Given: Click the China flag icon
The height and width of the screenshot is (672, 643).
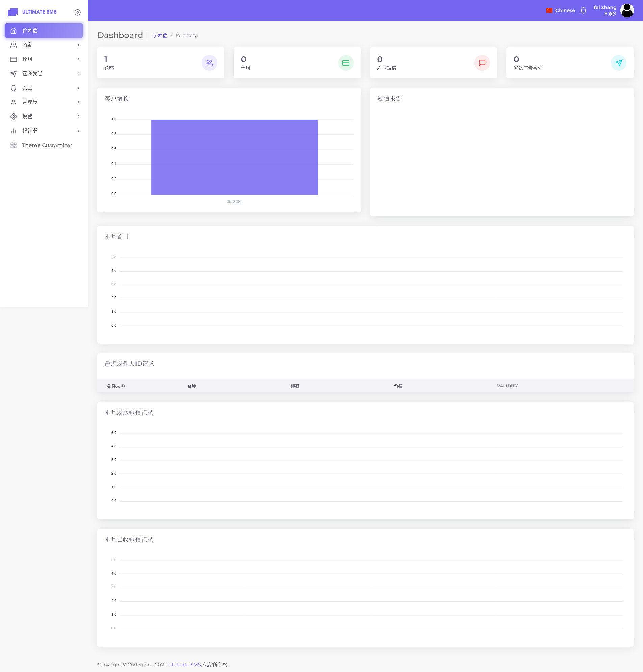Looking at the screenshot, I should coord(549,10).
